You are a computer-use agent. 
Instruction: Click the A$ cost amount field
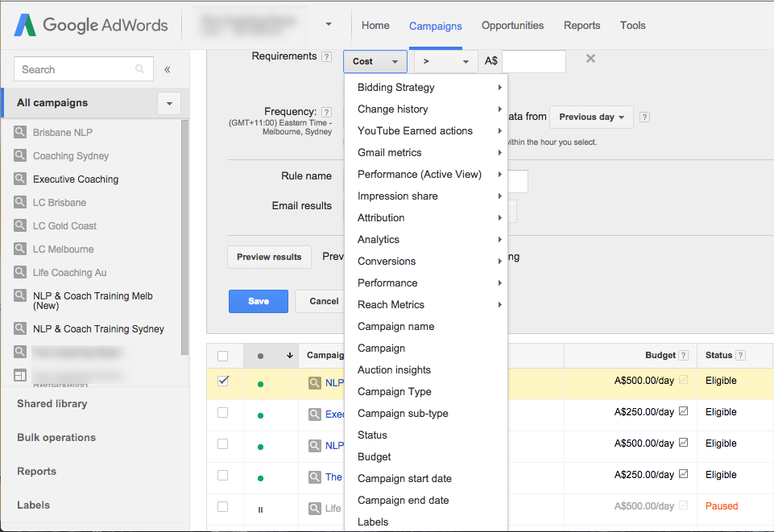(534, 62)
